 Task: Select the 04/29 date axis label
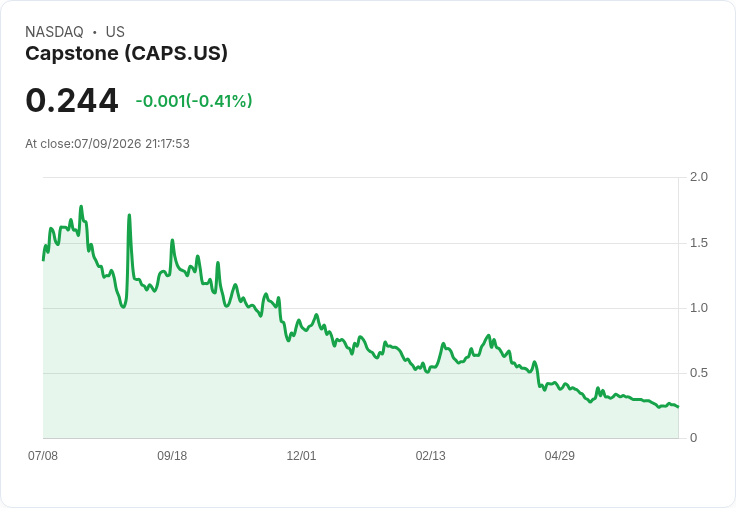(560, 455)
